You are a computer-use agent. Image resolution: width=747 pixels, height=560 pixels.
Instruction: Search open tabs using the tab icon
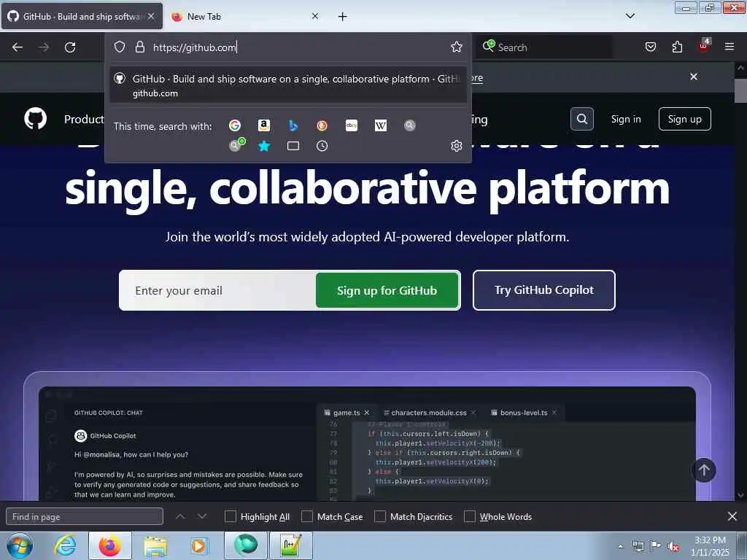[x=293, y=146]
